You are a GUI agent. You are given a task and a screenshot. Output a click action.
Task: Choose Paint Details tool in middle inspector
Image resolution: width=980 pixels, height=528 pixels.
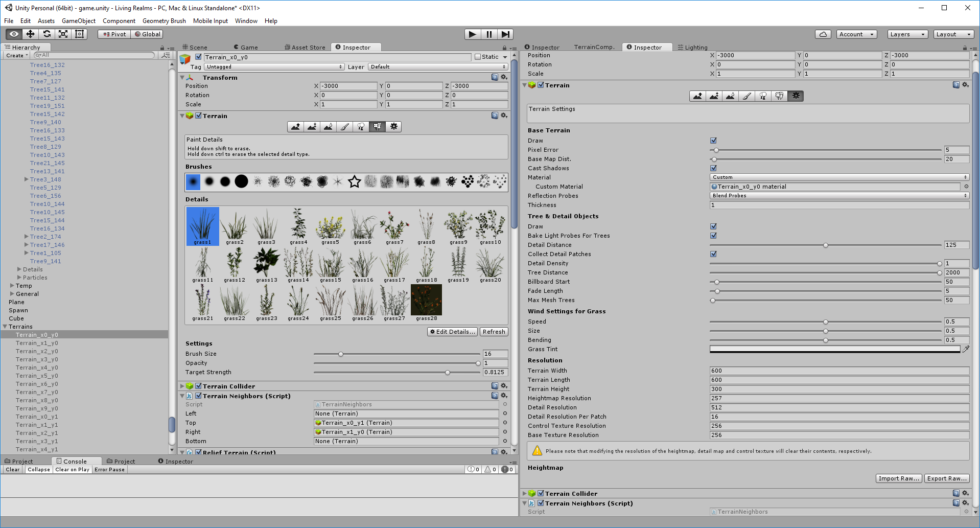pyautogui.click(x=377, y=127)
